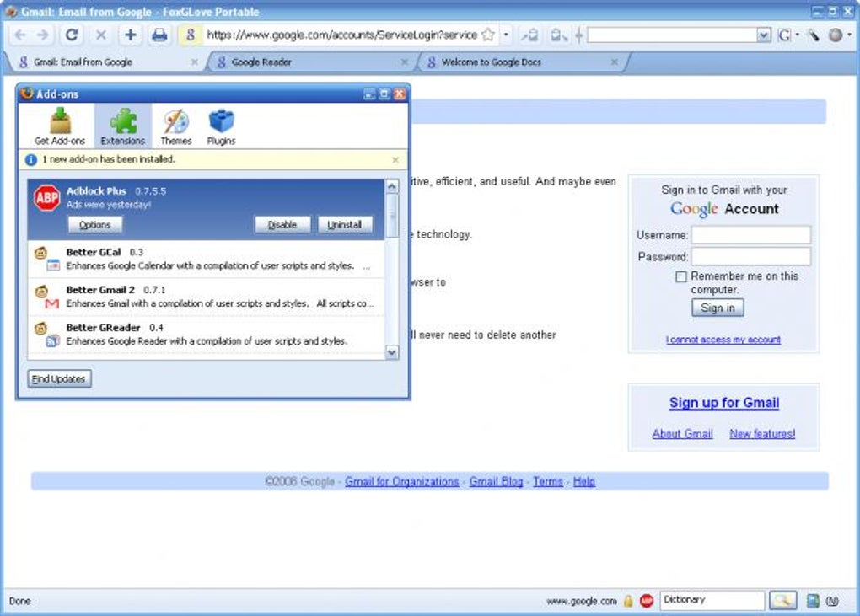
Task: Close the Google Reader tab
Action: (404, 62)
